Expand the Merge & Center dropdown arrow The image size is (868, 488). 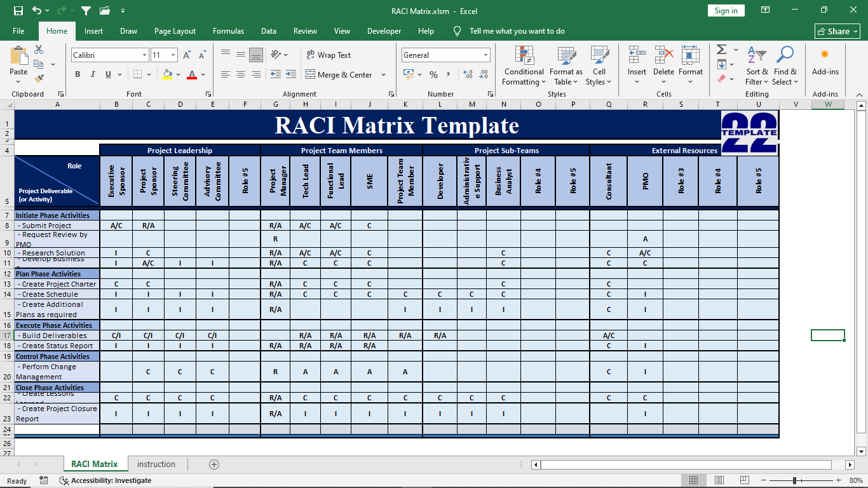click(x=384, y=75)
